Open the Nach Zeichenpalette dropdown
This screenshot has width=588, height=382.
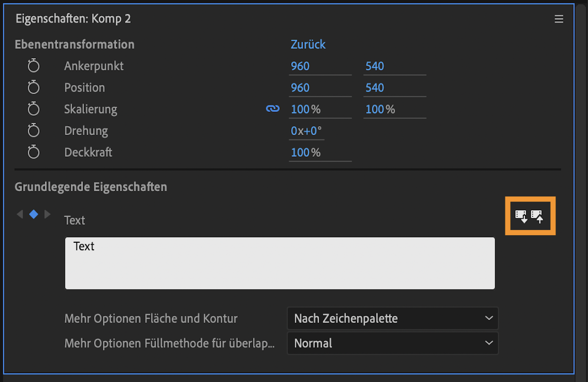(393, 319)
